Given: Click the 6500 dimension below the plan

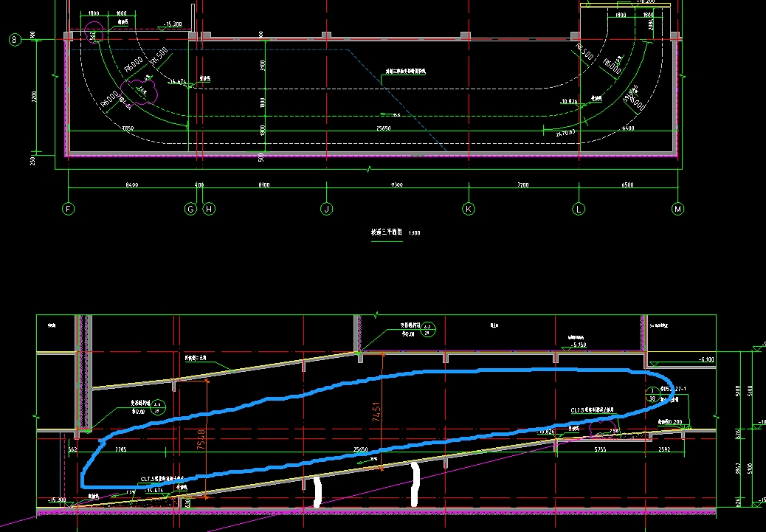Looking at the screenshot, I should click(628, 184).
